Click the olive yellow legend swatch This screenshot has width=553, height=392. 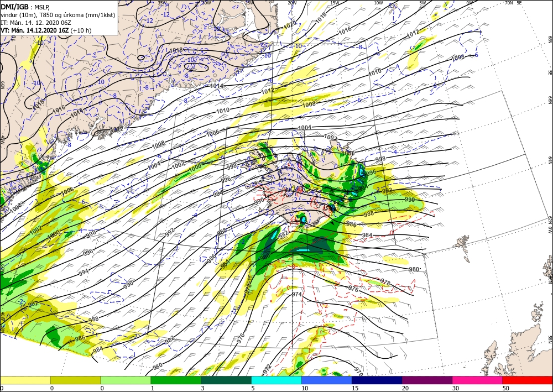[x=75, y=380]
